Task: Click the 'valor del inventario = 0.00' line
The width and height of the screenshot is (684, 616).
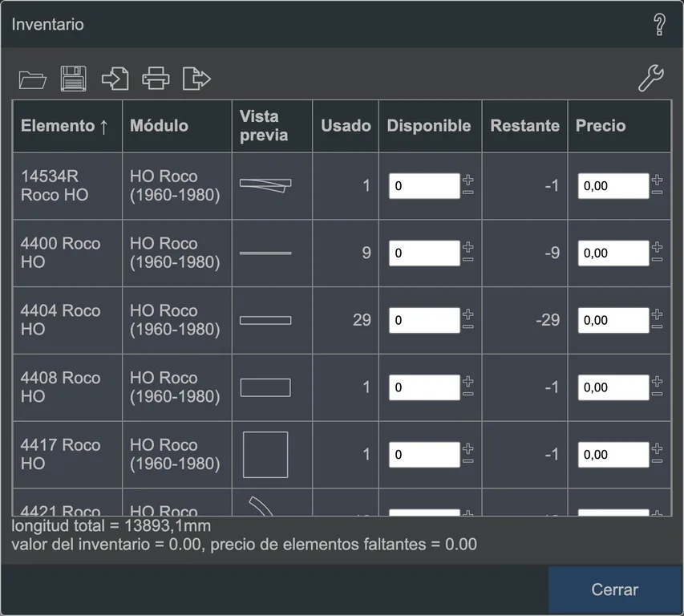Action: pyautogui.click(x=244, y=545)
